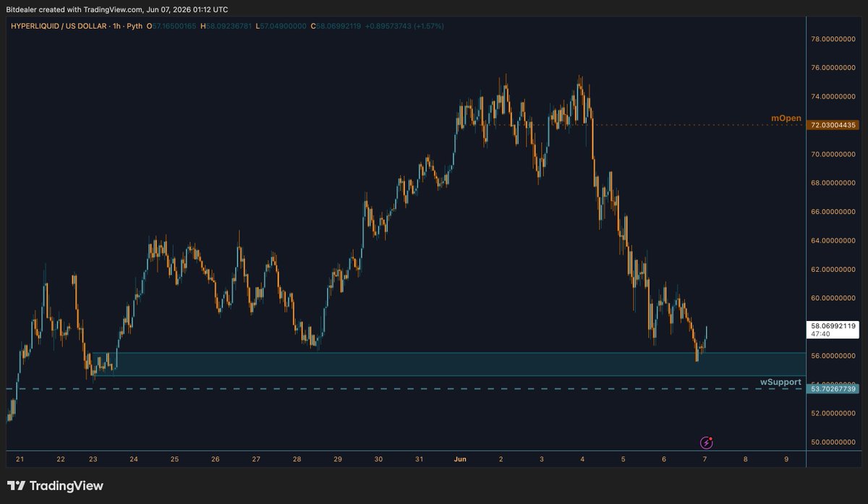This screenshot has height=504, width=868.
Task: Click date label 21 on time axis
Action: tap(20, 459)
